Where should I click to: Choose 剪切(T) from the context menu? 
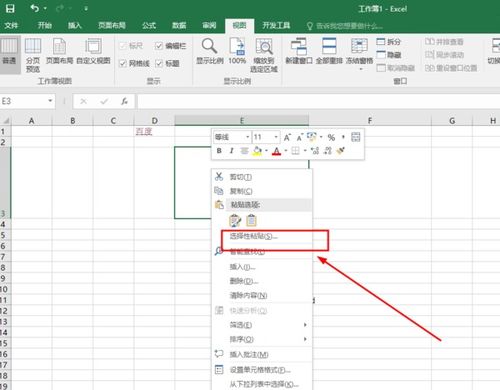[262, 177]
